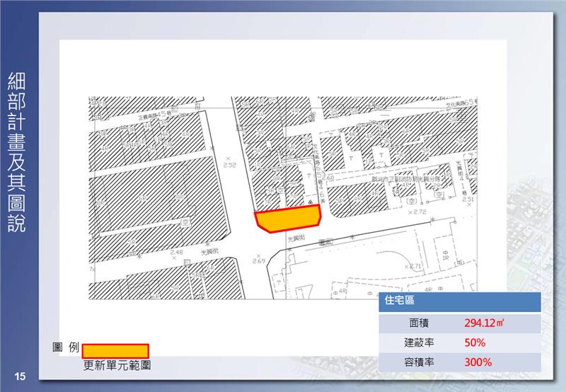This screenshot has height=392, width=566.
Task: Click the orange legend swatch beside 圖例
Action: 115,350
